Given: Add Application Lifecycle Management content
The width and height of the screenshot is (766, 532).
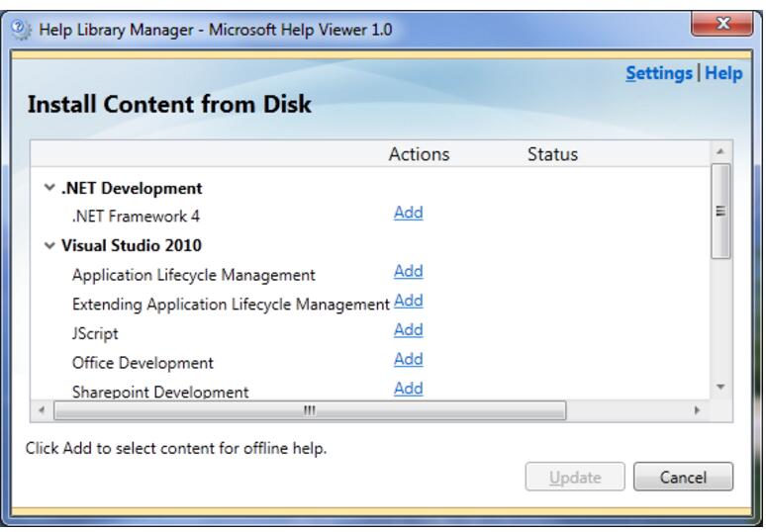Looking at the screenshot, I should tap(409, 271).
